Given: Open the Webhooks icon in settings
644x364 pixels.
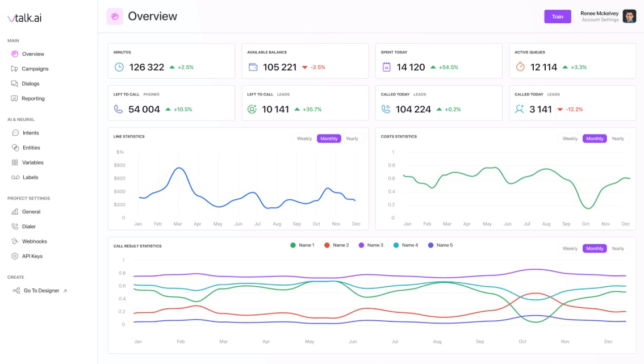Looking at the screenshot, I should (x=15, y=241).
